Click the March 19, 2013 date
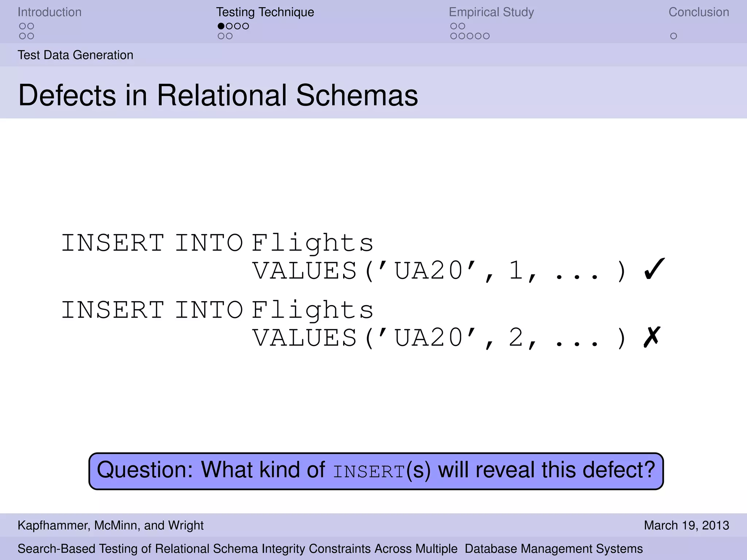This screenshot has width=747, height=560. (x=686, y=525)
